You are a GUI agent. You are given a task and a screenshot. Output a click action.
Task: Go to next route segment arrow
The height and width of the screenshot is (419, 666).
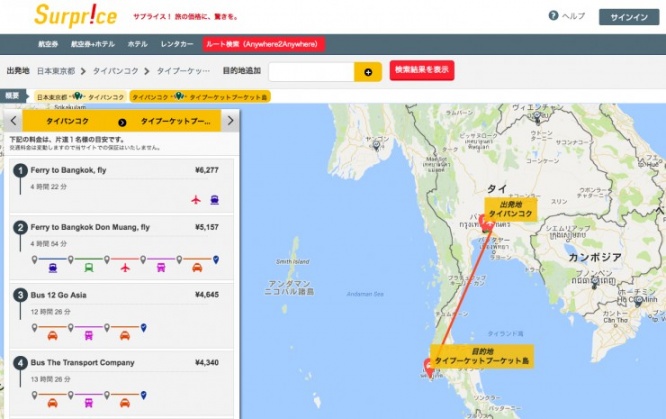tap(230, 121)
